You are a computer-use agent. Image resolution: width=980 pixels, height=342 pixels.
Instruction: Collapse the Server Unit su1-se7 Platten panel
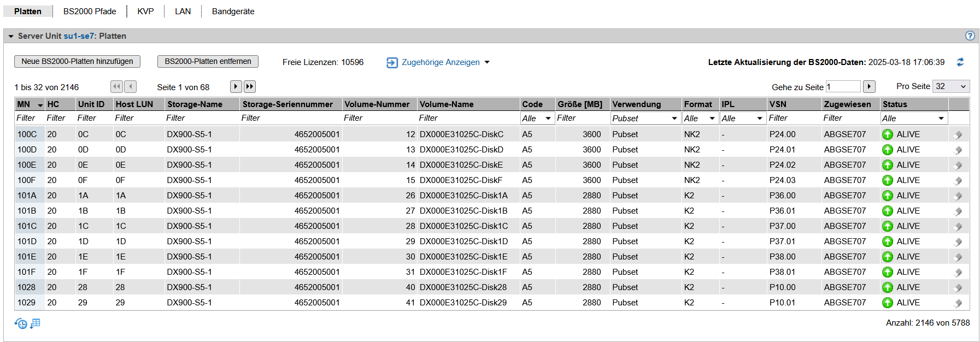click(11, 36)
